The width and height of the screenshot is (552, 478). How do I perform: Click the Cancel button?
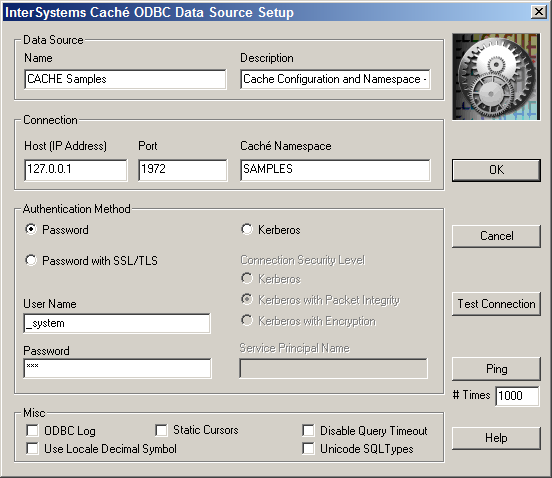(x=496, y=236)
